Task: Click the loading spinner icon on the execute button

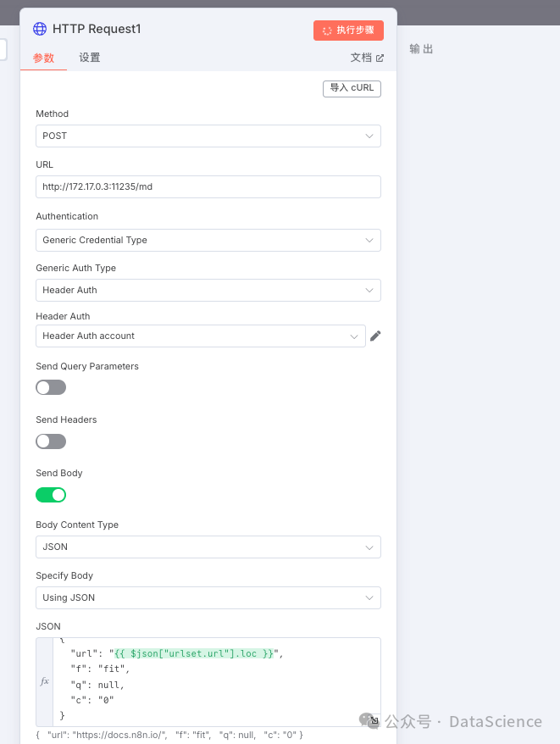Action: [x=327, y=31]
